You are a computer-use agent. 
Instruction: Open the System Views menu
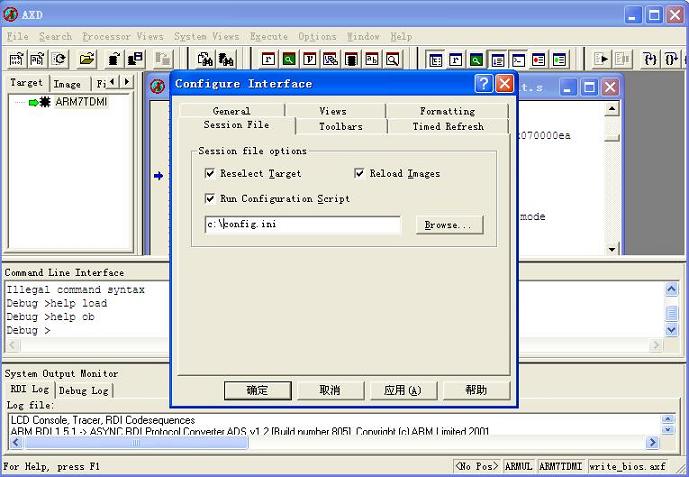pos(207,36)
